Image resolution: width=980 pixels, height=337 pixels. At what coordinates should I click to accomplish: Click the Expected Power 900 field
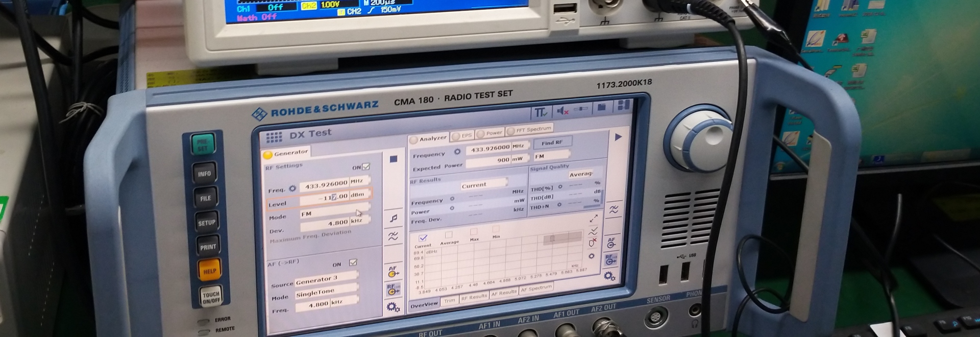(488, 161)
